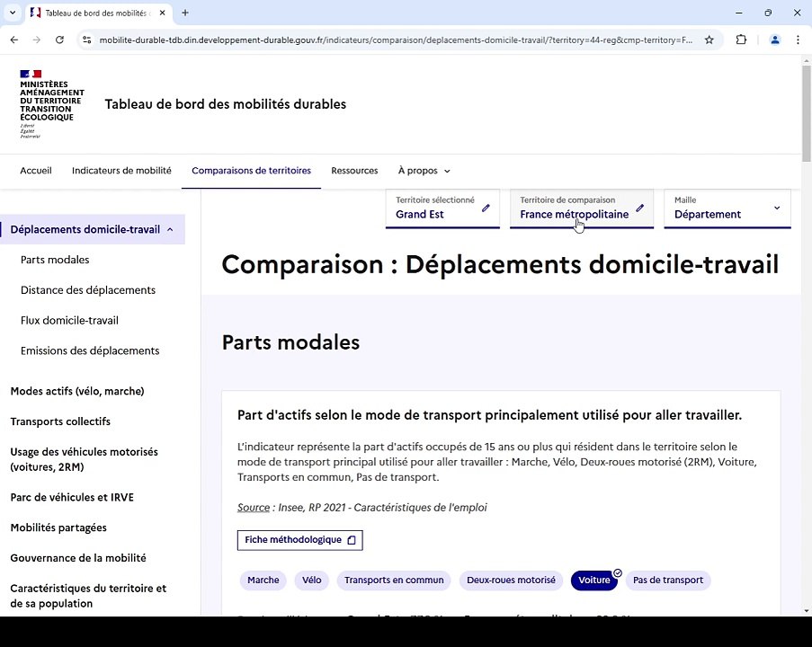Click Territoire de comparaison France métropolitaine field

click(582, 208)
